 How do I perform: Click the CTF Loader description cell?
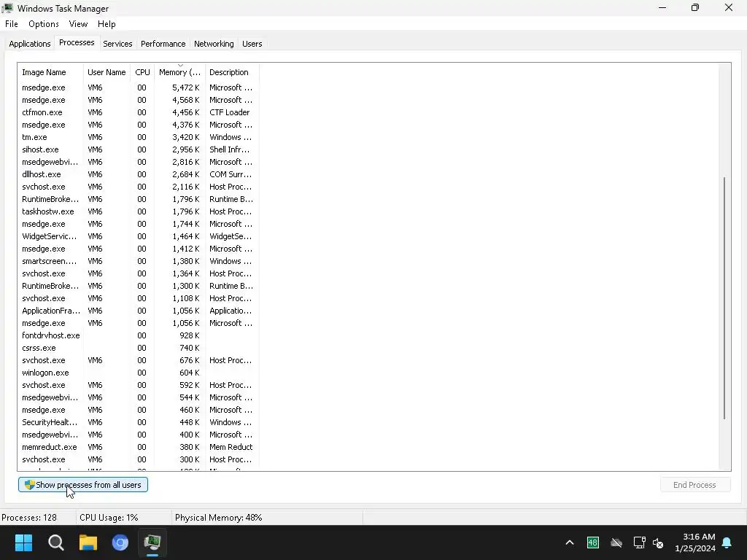click(230, 112)
